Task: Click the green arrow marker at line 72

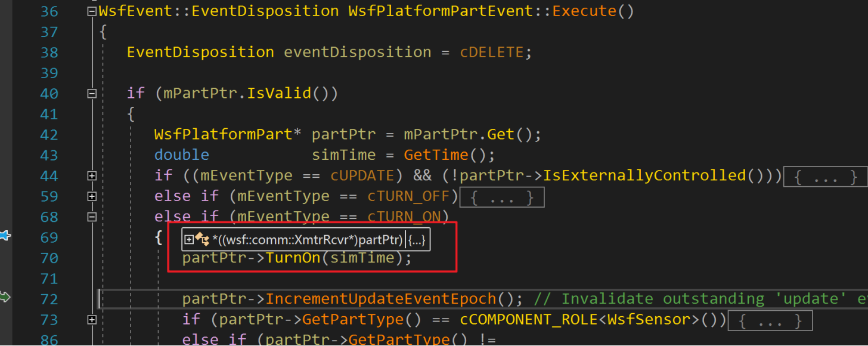Action: coord(5,296)
